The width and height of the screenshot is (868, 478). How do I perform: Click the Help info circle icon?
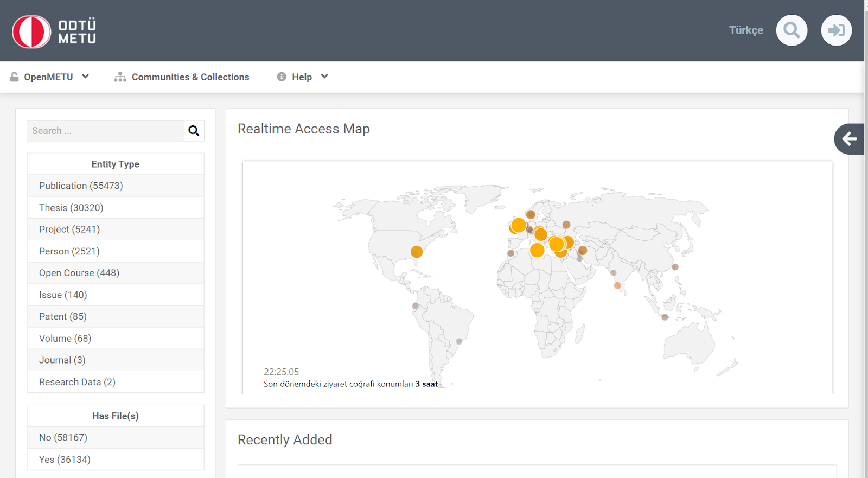(282, 77)
